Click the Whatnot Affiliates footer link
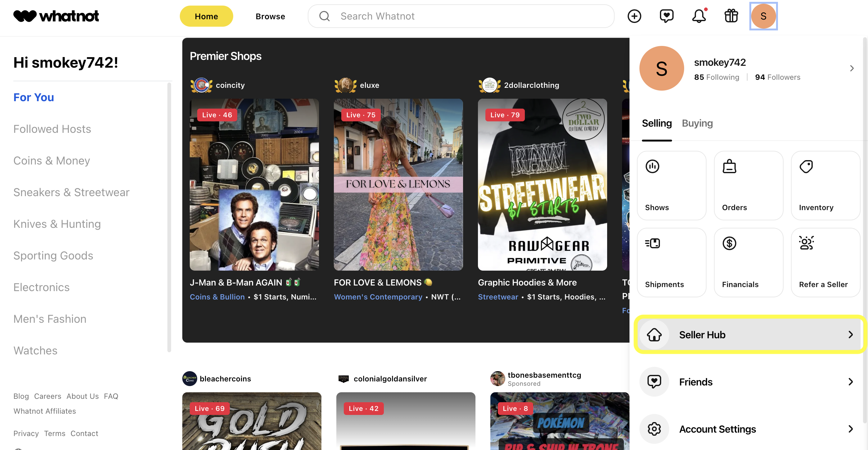868x450 pixels. click(44, 411)
